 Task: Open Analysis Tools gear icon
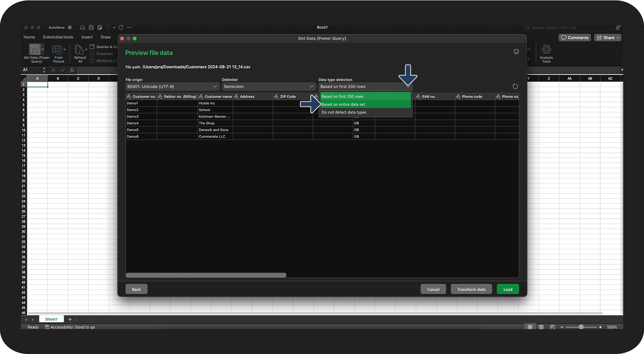point(546,50)
